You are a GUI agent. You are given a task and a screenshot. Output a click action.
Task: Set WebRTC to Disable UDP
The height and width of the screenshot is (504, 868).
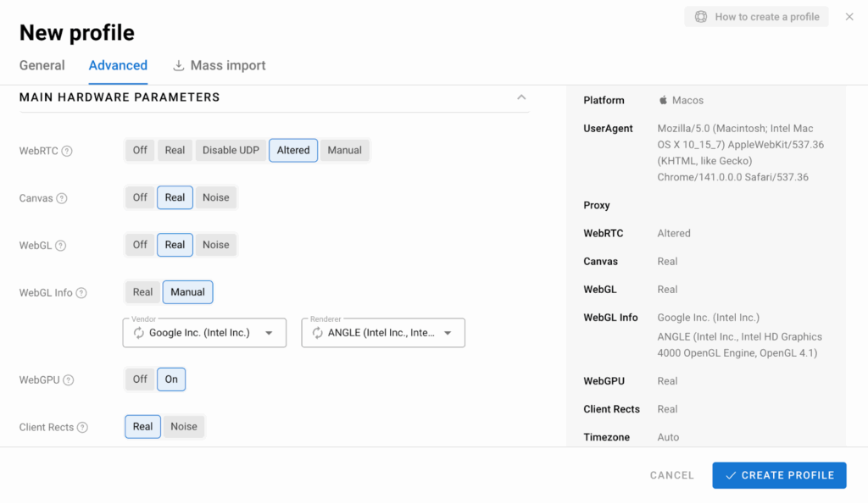click(231, 150)
